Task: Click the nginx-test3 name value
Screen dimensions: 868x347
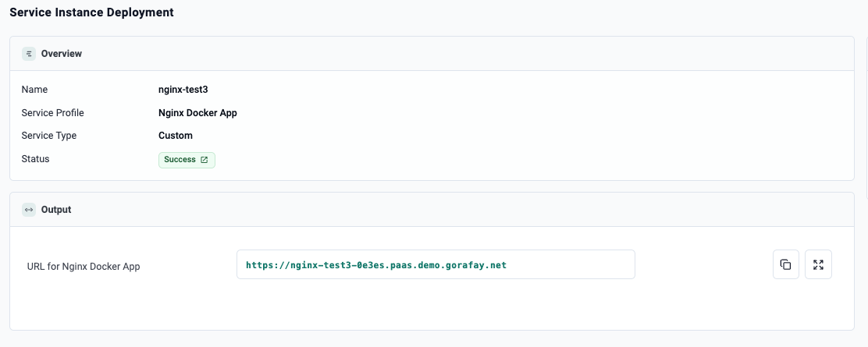Action: (183, 90)
